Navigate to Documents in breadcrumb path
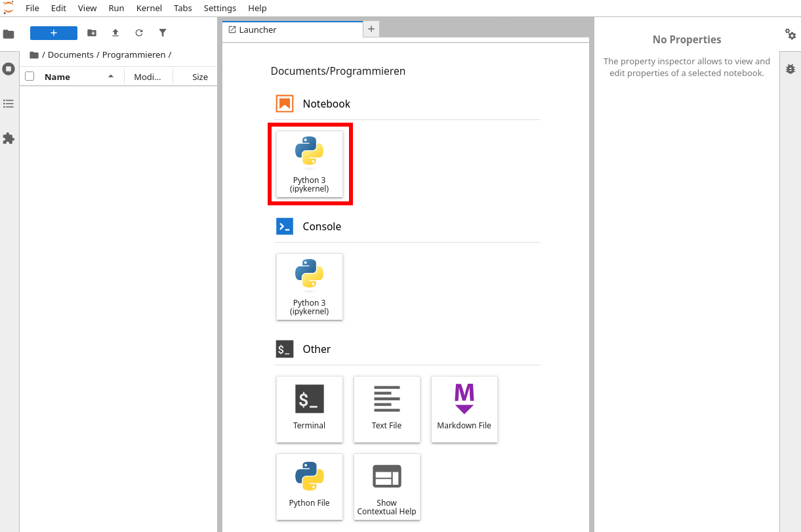This screenshot has height=532, width=801. [x=70, y=55]
